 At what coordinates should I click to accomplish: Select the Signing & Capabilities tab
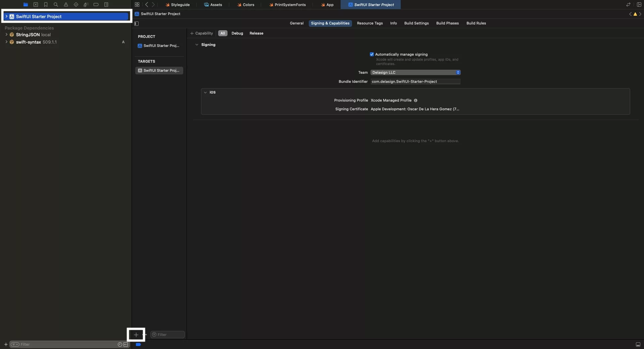330,23
